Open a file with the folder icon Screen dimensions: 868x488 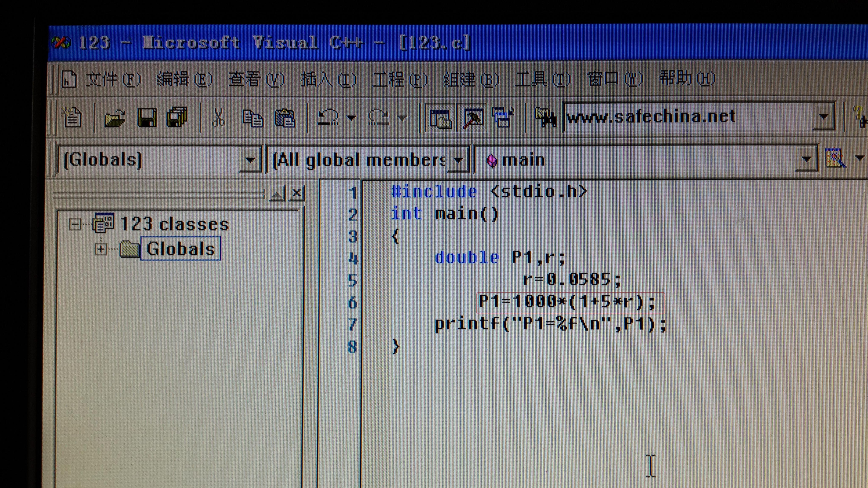click(x=114, y=118)
